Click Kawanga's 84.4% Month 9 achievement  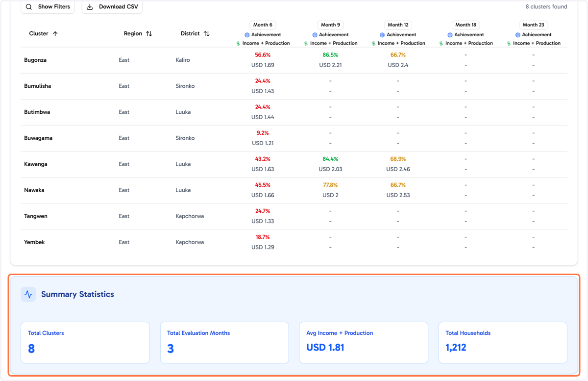point(330,159)
